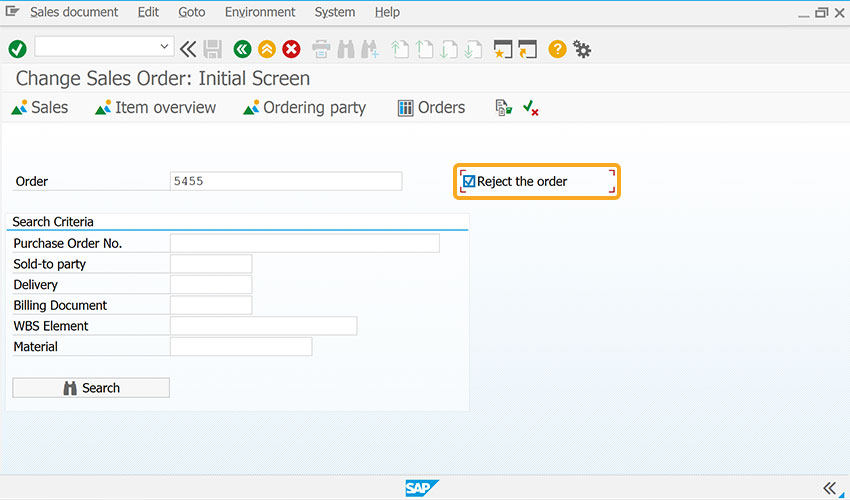The height and width of the screenshot is (500, 850).
Task: Open the yellow Help question mark icon
Action: (x=557, y=49)
